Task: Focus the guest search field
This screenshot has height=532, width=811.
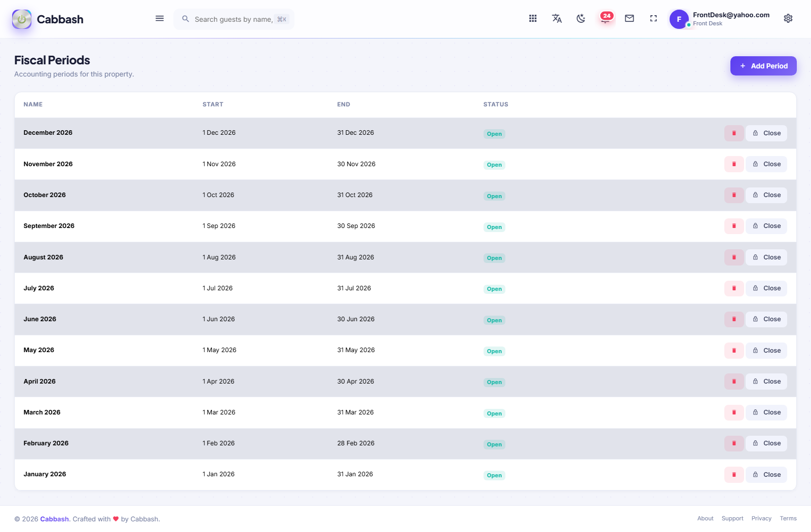Action: [x=234, y=19]
